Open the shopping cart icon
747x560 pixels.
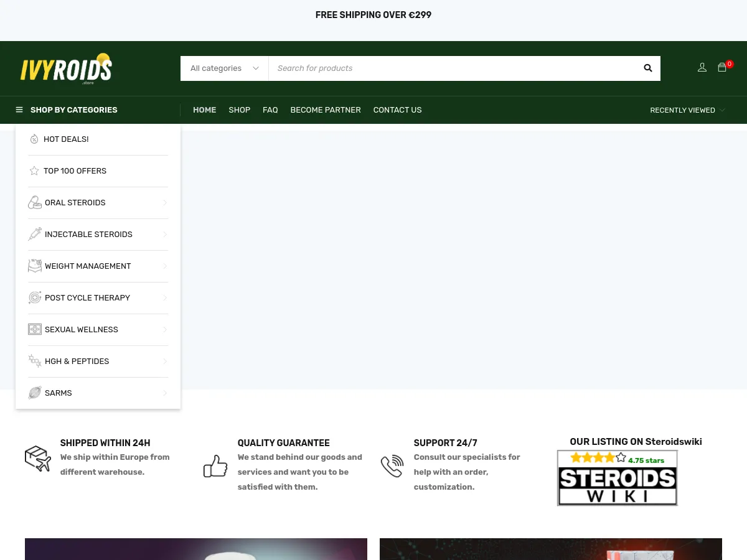(x=722, y=68)
